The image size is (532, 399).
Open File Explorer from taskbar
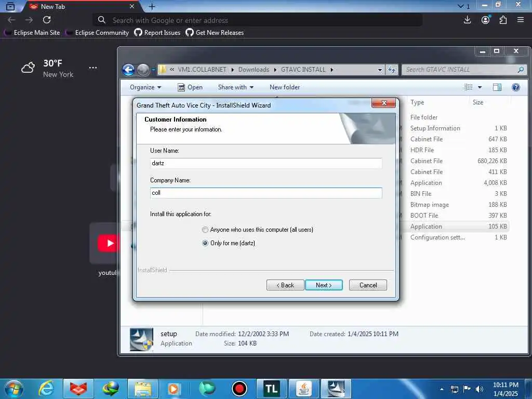(143, 389)
